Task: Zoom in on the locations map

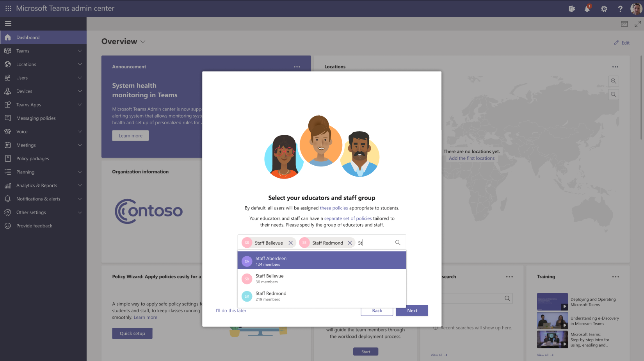Action: (x=613, y=81)
